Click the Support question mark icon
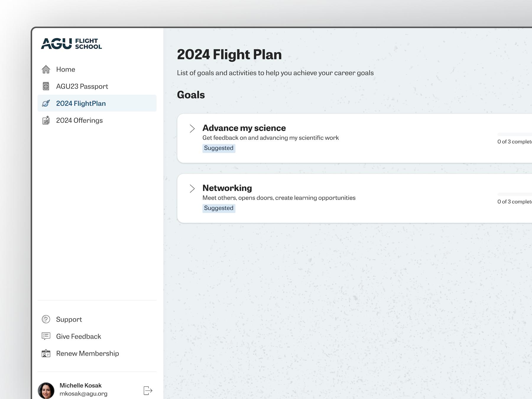532x399 pixels. (x=46, y=319)
